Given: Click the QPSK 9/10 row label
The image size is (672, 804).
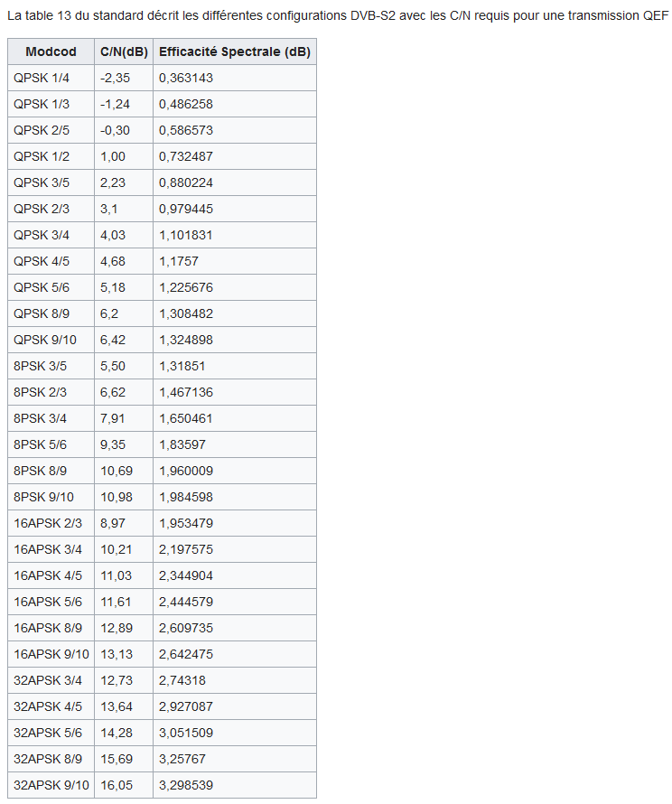Looking at the screenshot, I should click(45, 340).
